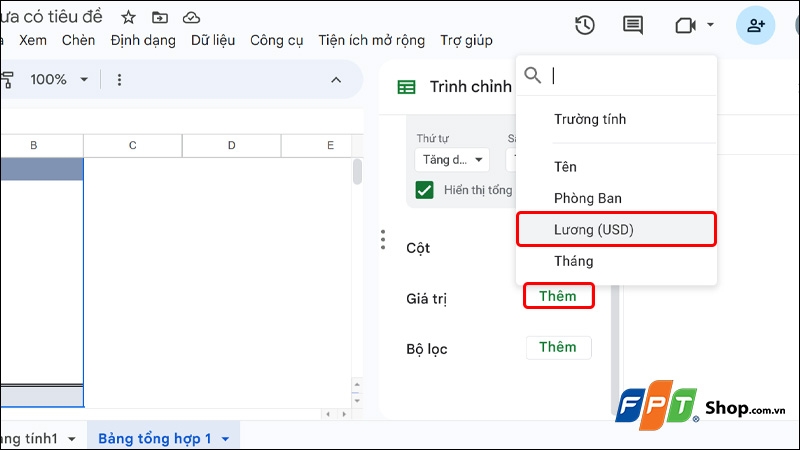
Task: Click horizontal scroll right arrow
Action: pos(344,414)
